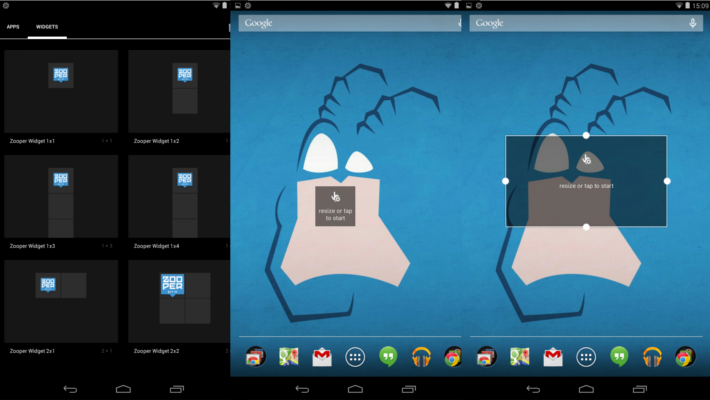Image resolution: width=710 pixels, height=400 pixels.
Task: Tap Home on the right screen
Action: (586, 389)
